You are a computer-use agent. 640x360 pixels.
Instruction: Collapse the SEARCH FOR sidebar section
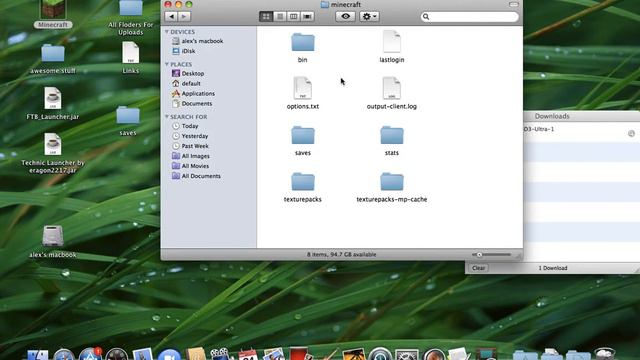[167, 117]
